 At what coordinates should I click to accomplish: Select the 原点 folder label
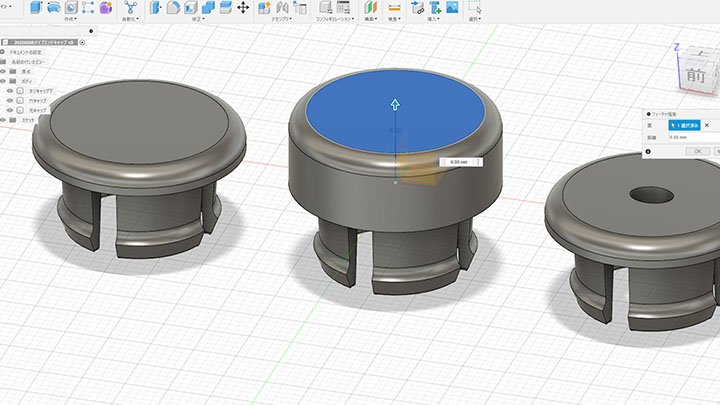26,72
